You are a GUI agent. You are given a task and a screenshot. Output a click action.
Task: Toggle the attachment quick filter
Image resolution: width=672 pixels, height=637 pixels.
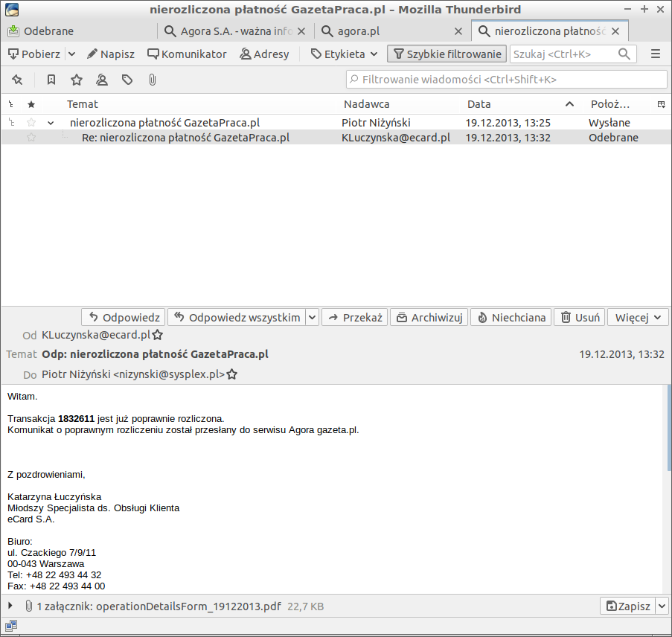pyautogui.click(x=152, y=80)
